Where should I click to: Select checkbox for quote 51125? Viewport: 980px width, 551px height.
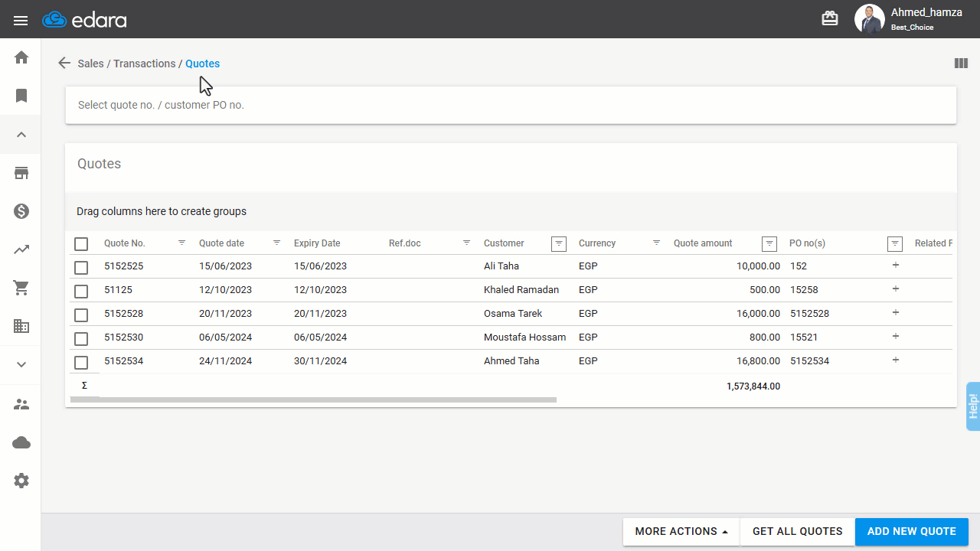coord(81,291)
